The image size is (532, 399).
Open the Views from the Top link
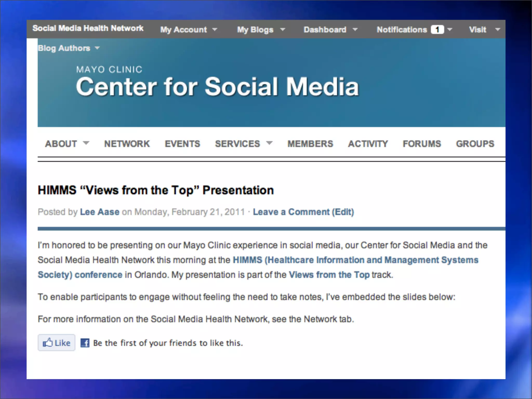click(329, 275)
